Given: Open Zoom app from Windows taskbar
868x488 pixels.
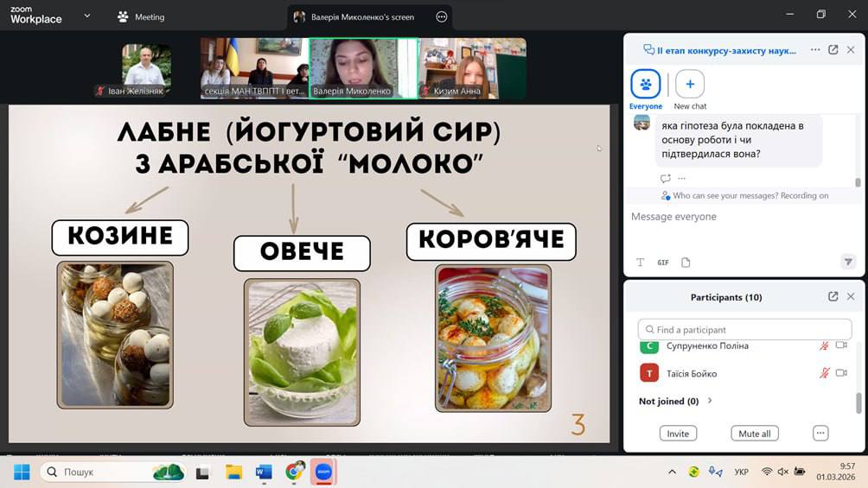Looking at the screenshot, I should click(323, 472).
